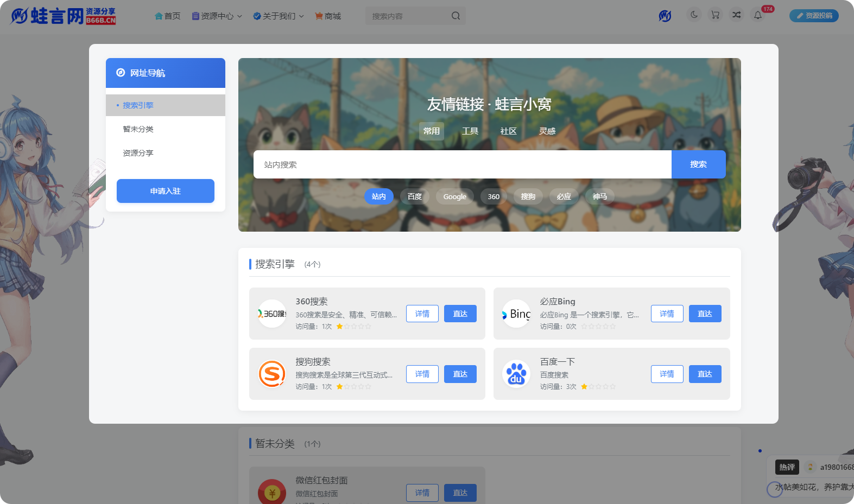Go to 首页 home menu item

(168, 16)
